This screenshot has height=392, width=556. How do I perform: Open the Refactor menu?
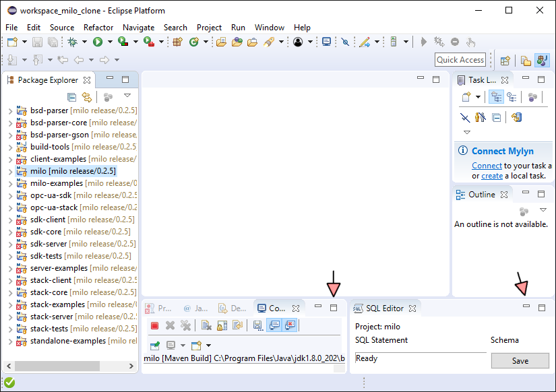pyautogui.click(x=98, y=27)
